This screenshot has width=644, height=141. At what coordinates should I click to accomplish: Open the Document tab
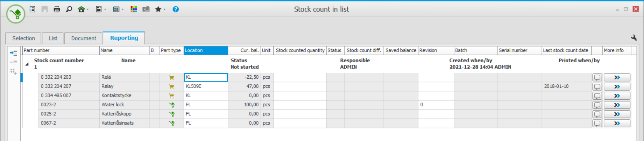pos(84,38)
